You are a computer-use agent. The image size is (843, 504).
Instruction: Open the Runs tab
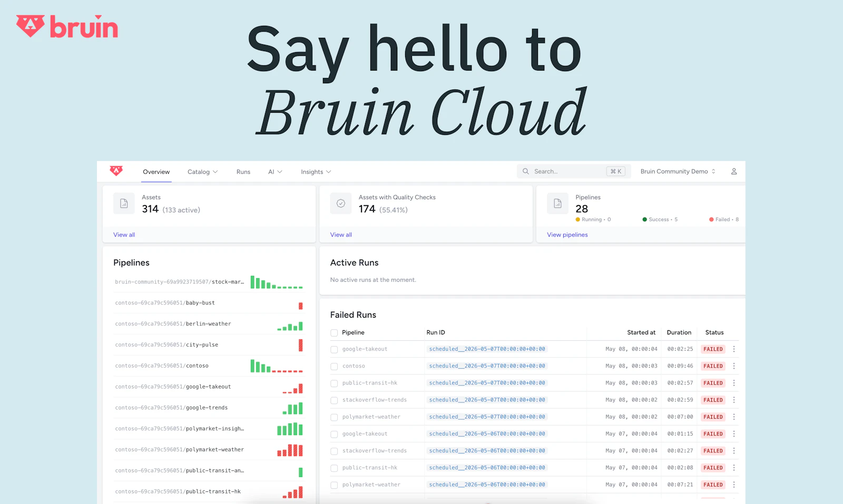[x=243, y=172]
